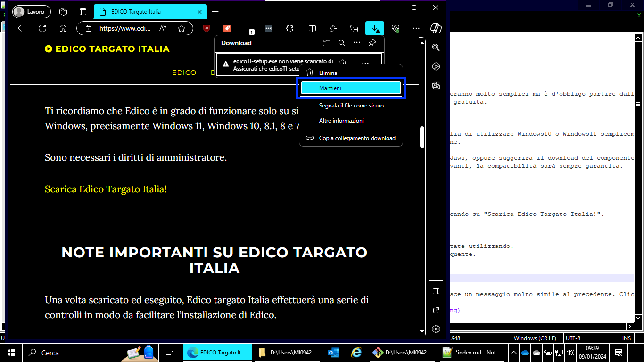
Task: Search downloads with the magnifier icon
Action: tap(342, 43)
